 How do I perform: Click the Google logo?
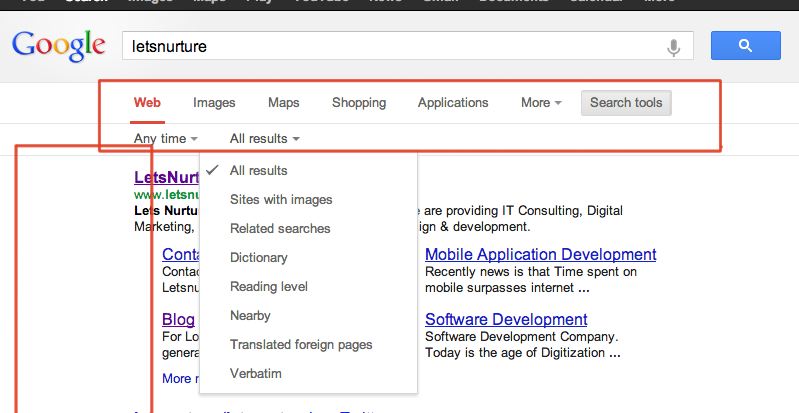tap(59, 46)
